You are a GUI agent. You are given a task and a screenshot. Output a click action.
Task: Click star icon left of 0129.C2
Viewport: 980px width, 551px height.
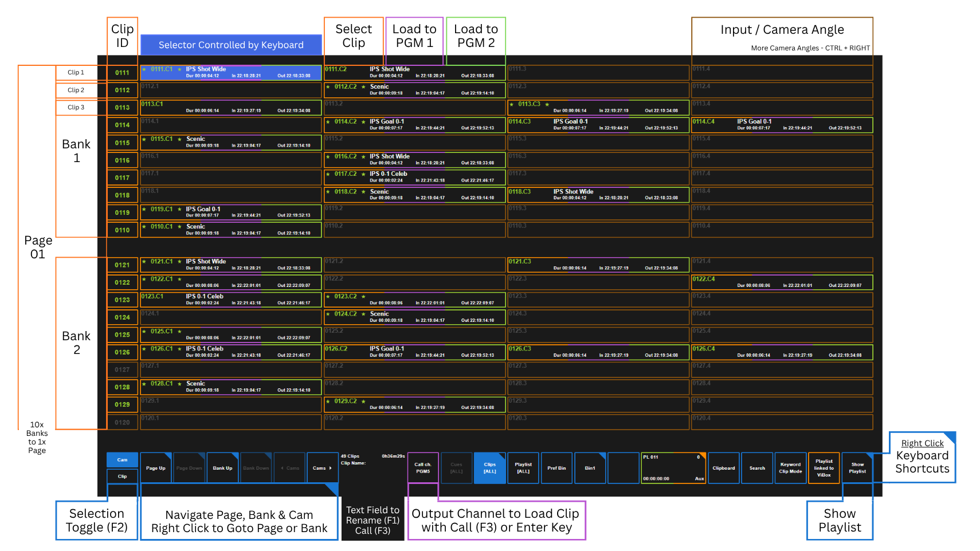pyautogui.click(x=328, y=401)
